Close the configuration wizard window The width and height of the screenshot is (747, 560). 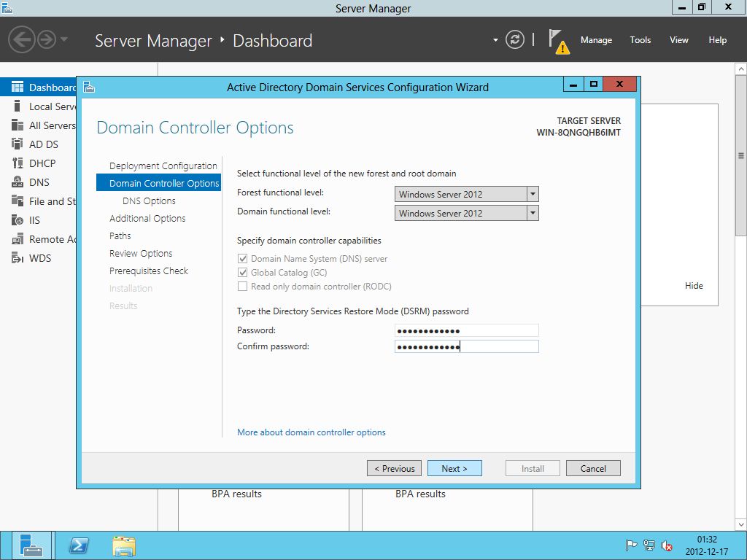tap(619, 85)
